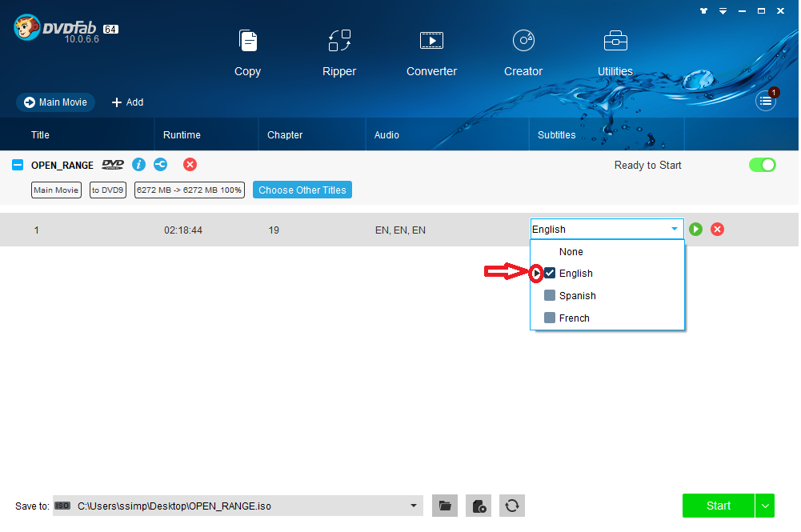The image size is (801, 532).
Task: Open the Converter module
Action: point(431,53)
